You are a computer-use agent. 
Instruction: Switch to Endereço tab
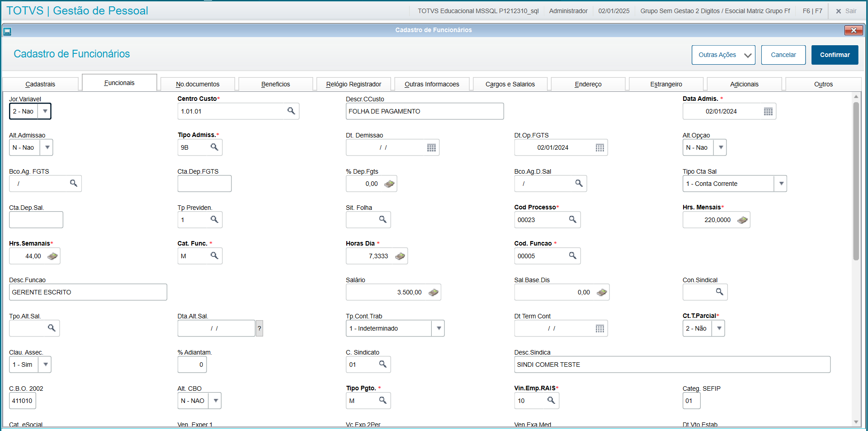588,84
